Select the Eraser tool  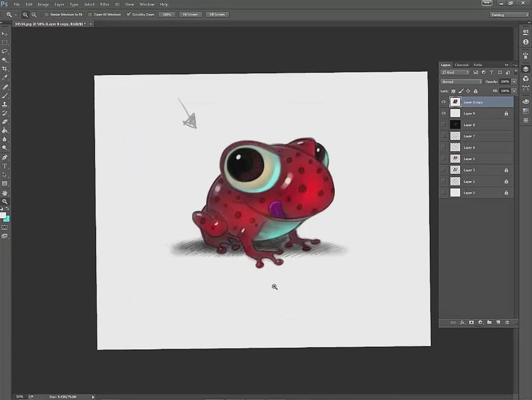click(x=4, y=121)
